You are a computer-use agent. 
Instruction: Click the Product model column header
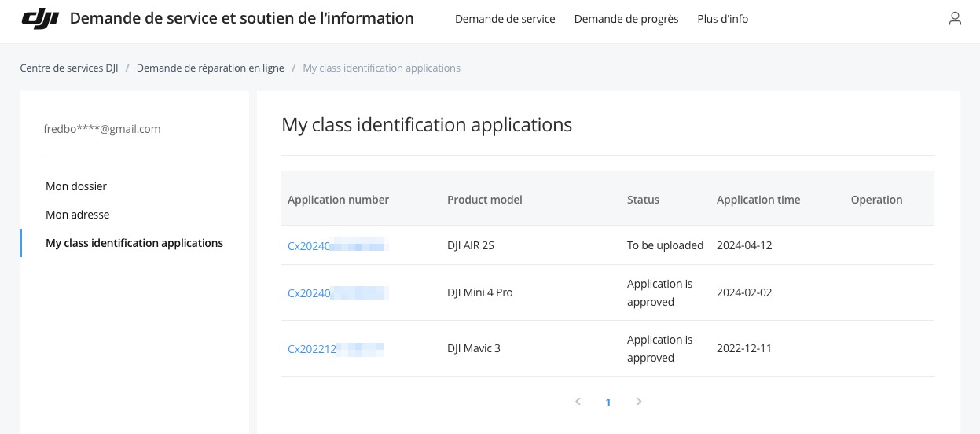[x=485, y=200]
